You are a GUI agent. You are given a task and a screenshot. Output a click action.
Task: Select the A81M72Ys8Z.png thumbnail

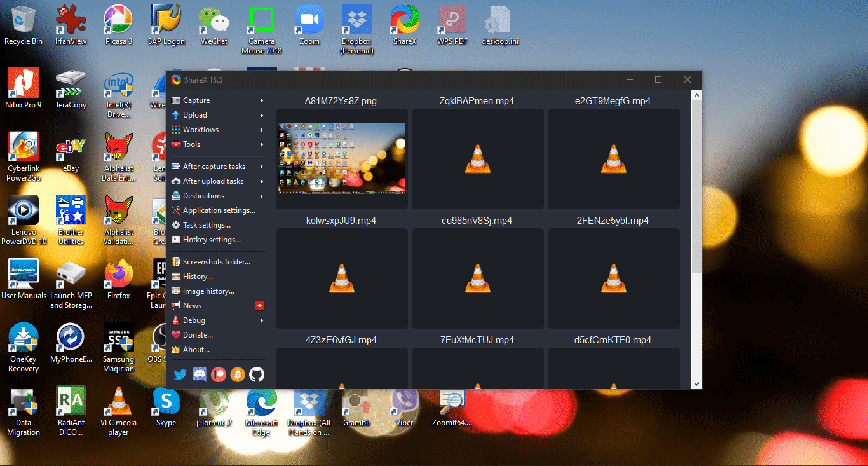[x=342, y=158]
